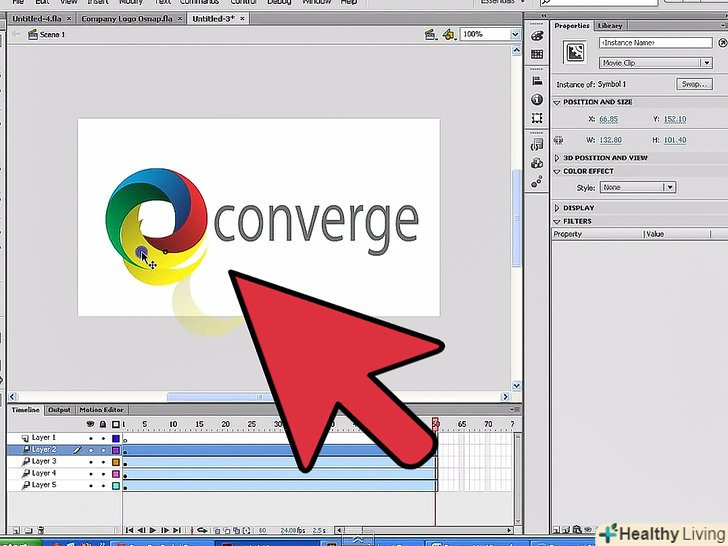
Task: Toggle lock dot for Layer 4
Action: tap(103, 473)
